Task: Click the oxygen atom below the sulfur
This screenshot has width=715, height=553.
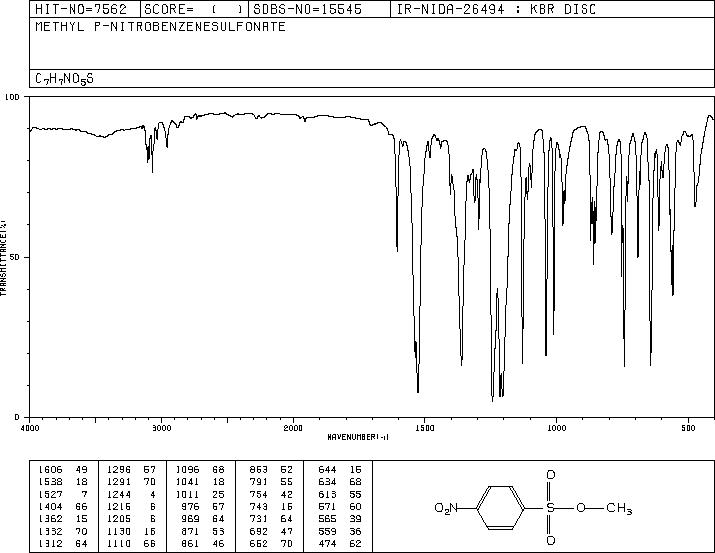Action: click(550, 541)
